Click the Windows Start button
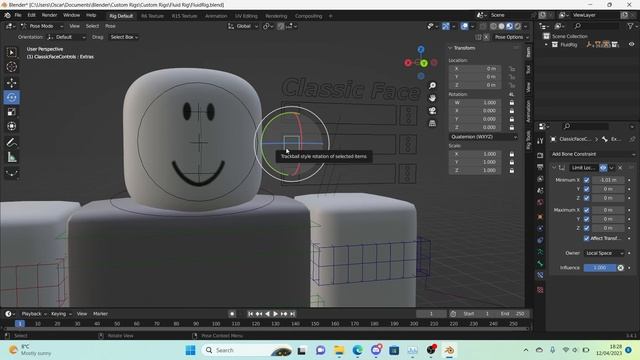 tap(190, 350)
